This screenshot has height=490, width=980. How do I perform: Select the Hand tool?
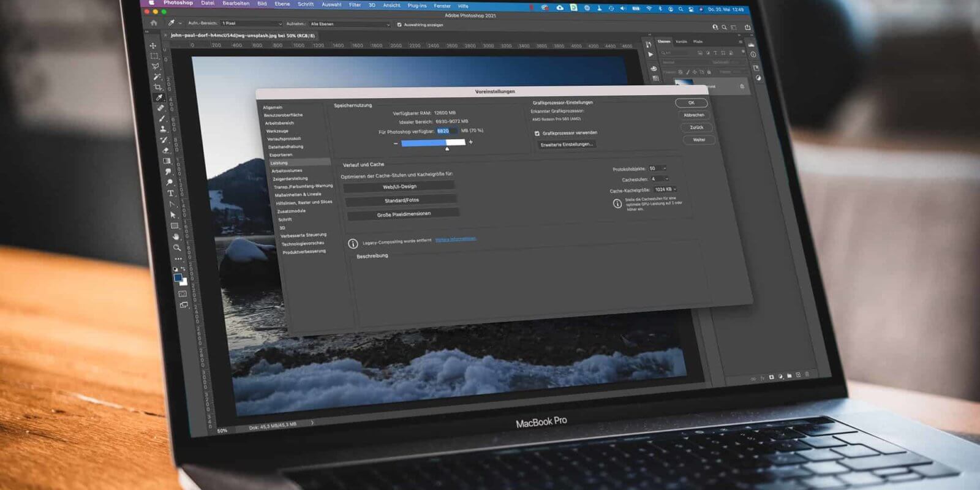pos(176,237)
